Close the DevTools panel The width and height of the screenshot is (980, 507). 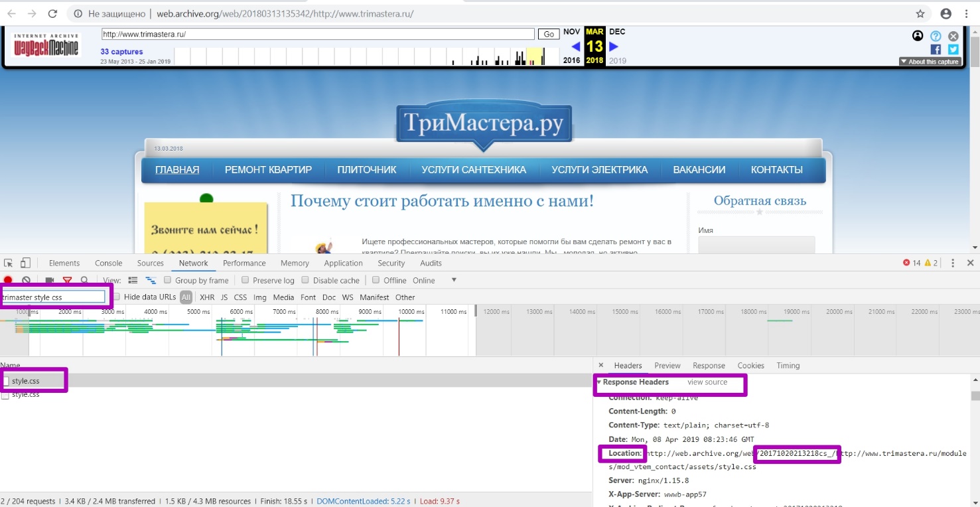pos(970,263)
